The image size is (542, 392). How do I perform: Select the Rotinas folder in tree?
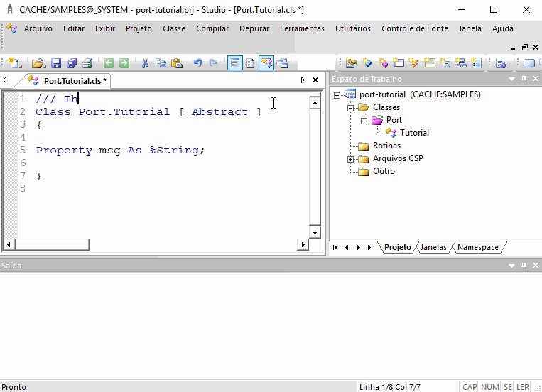point(386,146)
